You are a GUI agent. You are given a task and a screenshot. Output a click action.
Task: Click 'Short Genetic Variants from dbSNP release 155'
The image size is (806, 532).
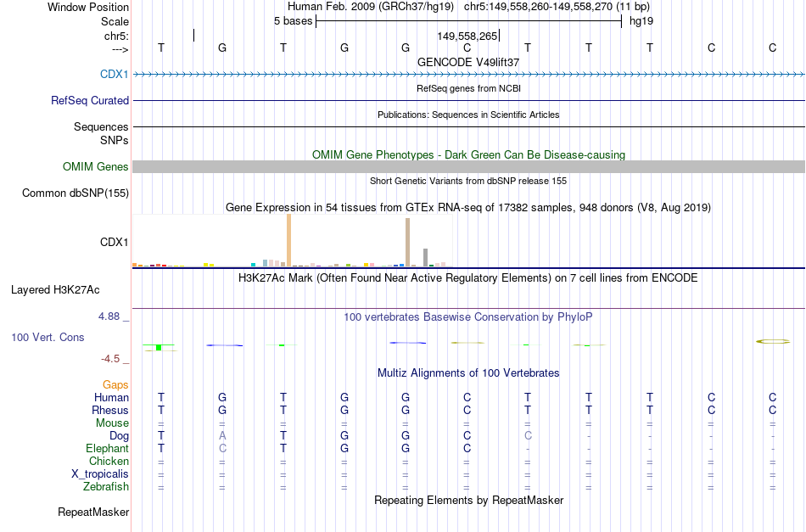pyautogui.click(x=468, y=181)
